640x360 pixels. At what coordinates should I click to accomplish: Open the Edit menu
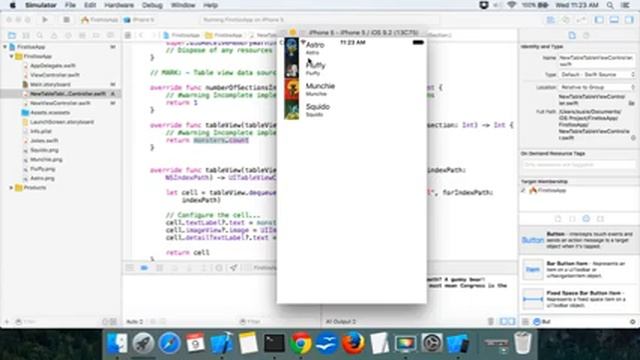(x=90, y=5)
